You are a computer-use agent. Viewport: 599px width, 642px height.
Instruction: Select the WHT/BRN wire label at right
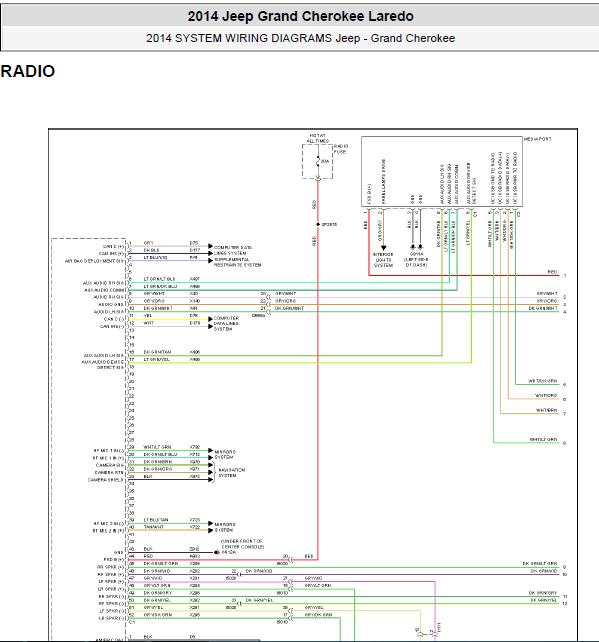click(547, 410)
